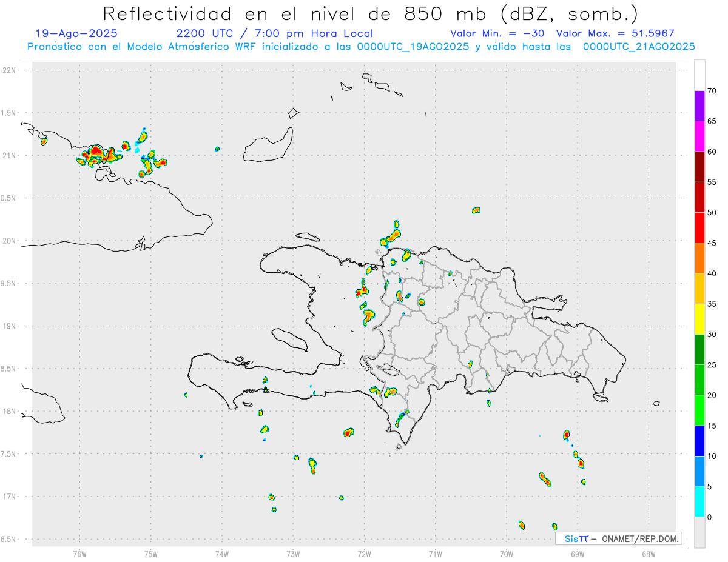Click the '71W' longitude label
Viewport: 728px width, 562px height.
435,554
